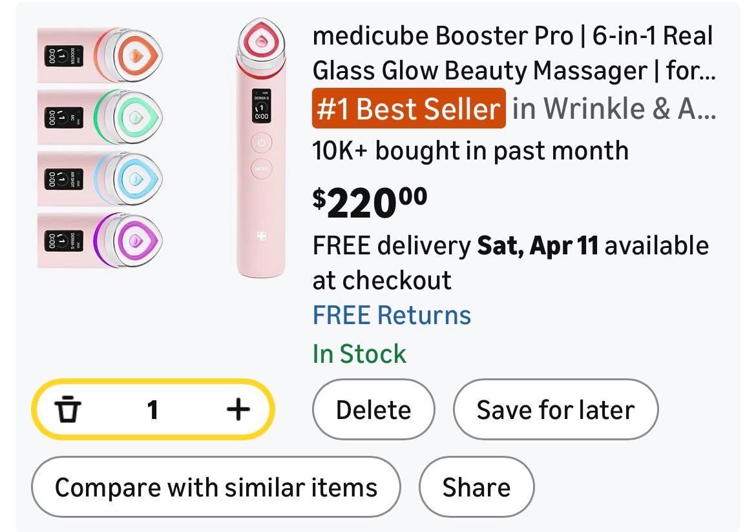Click the green LED head image
Image resolution: width=756 pixels, height=532 pixels.
[101, 117]
